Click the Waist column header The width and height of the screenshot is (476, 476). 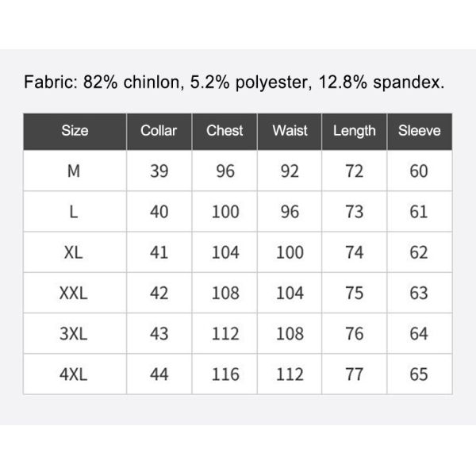290,131
